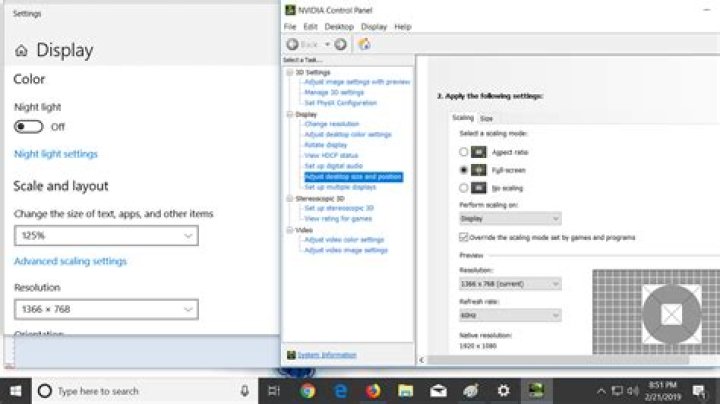Open Change resolution task
The width and height of the screenshot is (720, 404).
332,124
